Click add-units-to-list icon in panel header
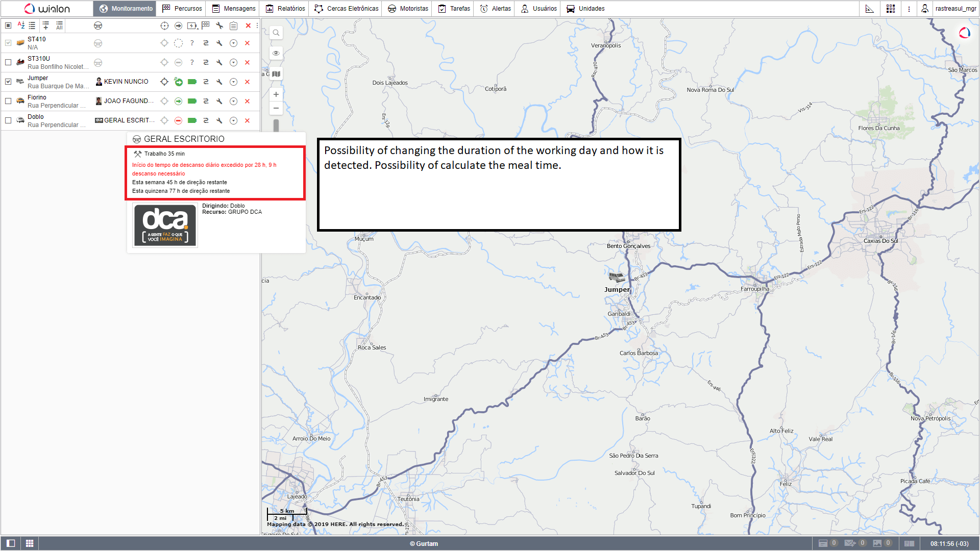Image resolution: width=980 pixels, height=551 pixels. point(46,25)
